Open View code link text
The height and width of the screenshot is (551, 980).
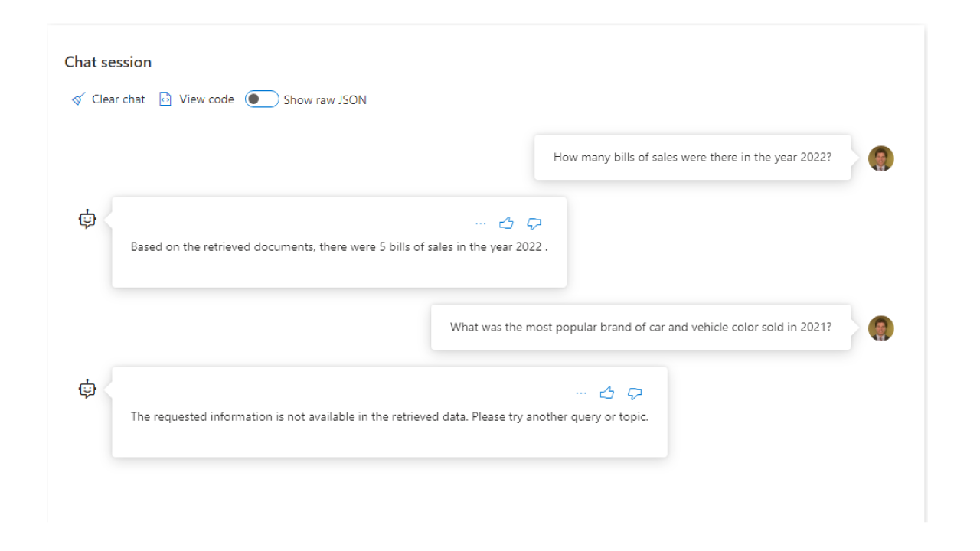click(x=207, y=99)
